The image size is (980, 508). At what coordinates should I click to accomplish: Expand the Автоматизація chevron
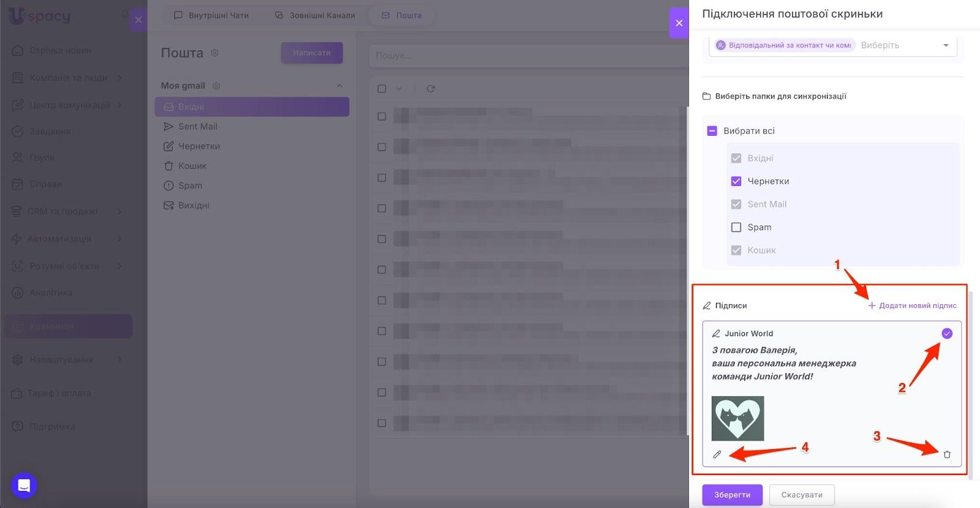click(x=119, y=239)
